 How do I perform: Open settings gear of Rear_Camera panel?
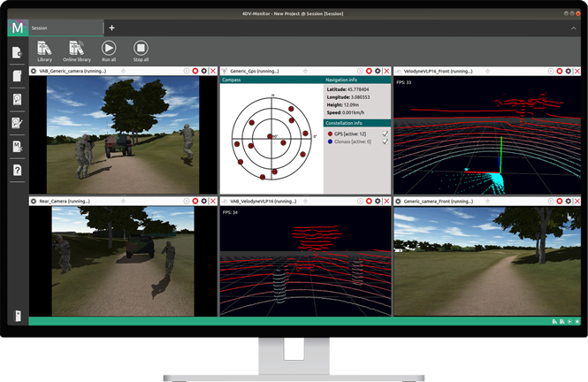[204, 202]
